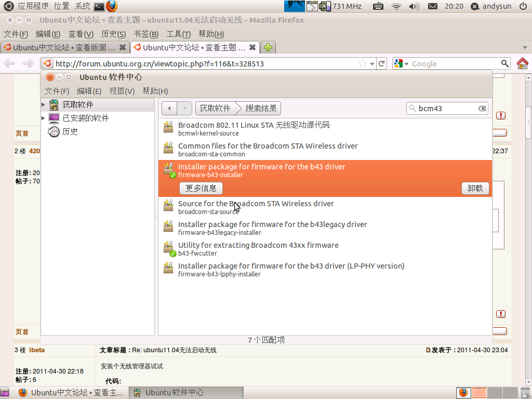Launch the terminal from the top panel
Image resolution: width=532 pixels, height=399 pixels.
point(99,6)
